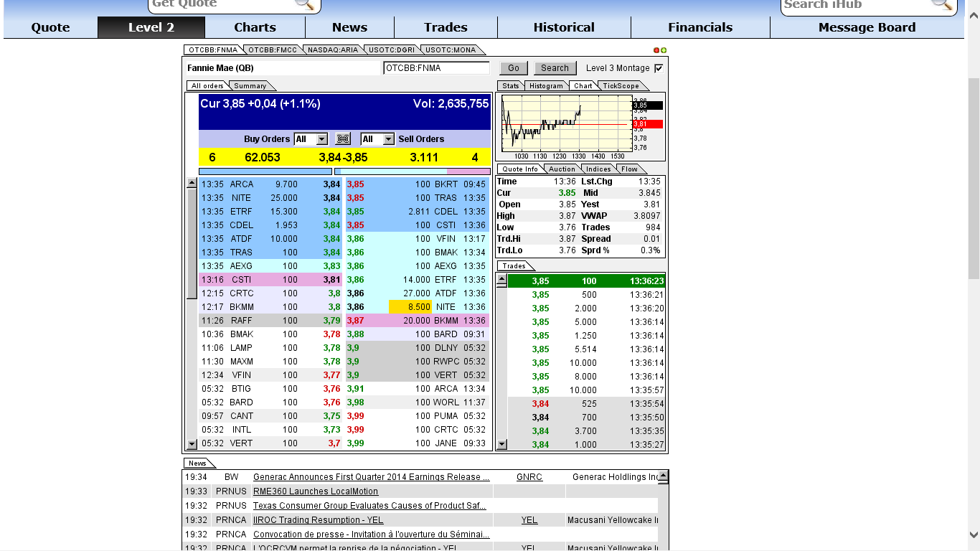Click the green dot above the montage panel
Screen dimensions: 980x551
click(x=664, y=50)
